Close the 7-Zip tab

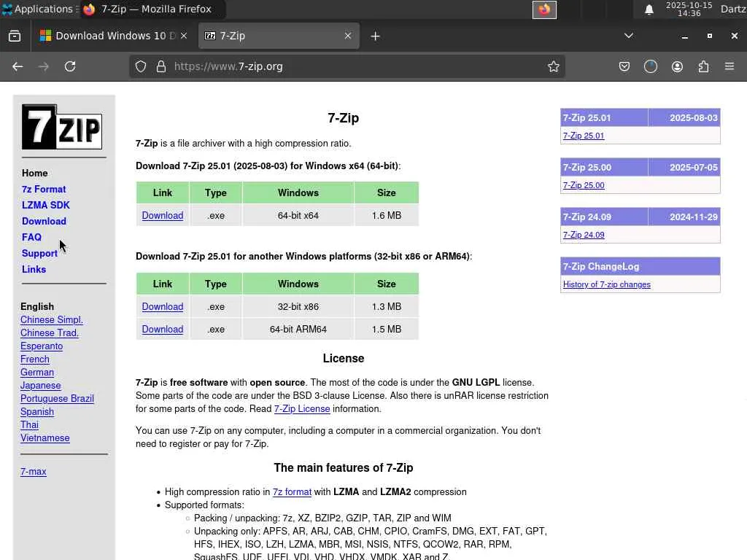point(348,36)
